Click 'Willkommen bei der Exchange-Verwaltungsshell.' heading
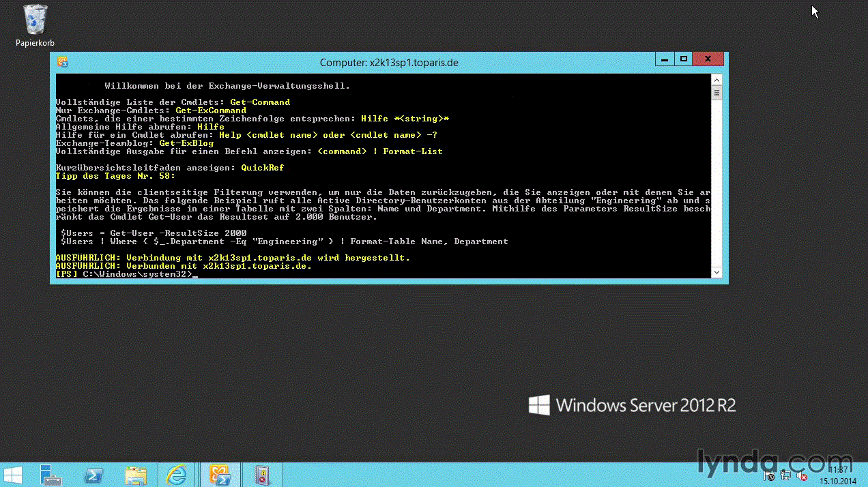Image resolution: width=868 pixels, height=487 pixels. pyautogui.click(x=227, y=86)
